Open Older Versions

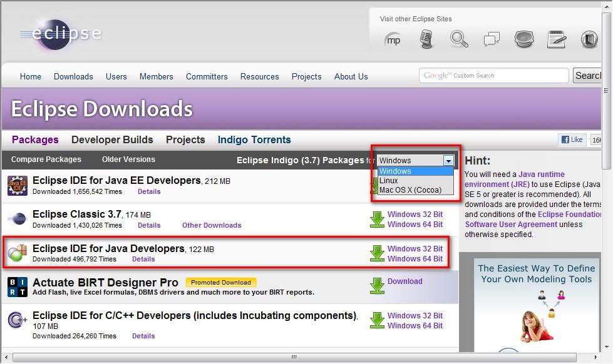128,159
